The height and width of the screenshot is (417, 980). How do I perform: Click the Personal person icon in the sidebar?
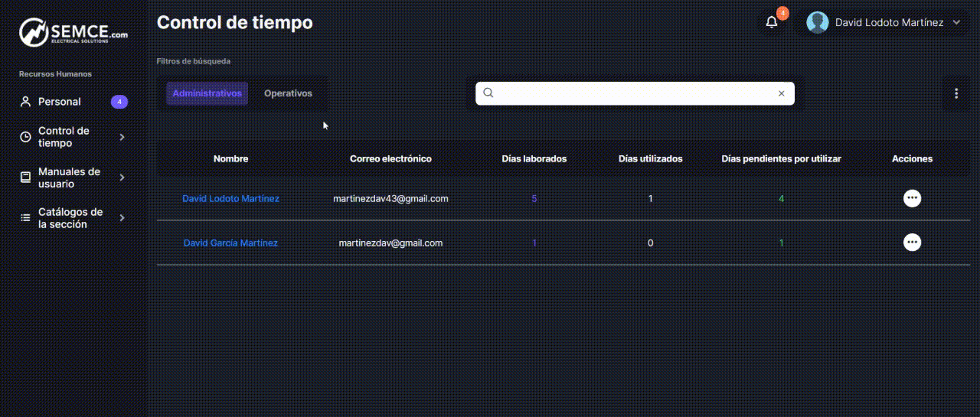point(25,102)
